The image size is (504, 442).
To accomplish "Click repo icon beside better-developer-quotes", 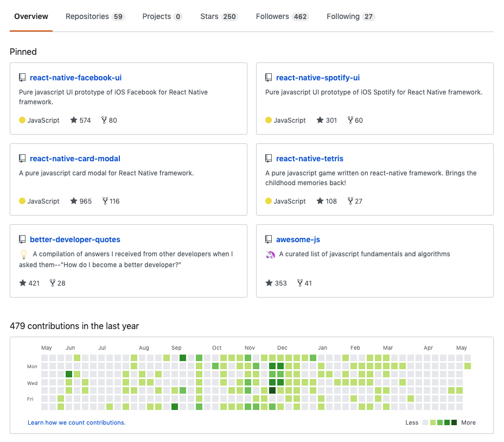I will click(22, 239).
